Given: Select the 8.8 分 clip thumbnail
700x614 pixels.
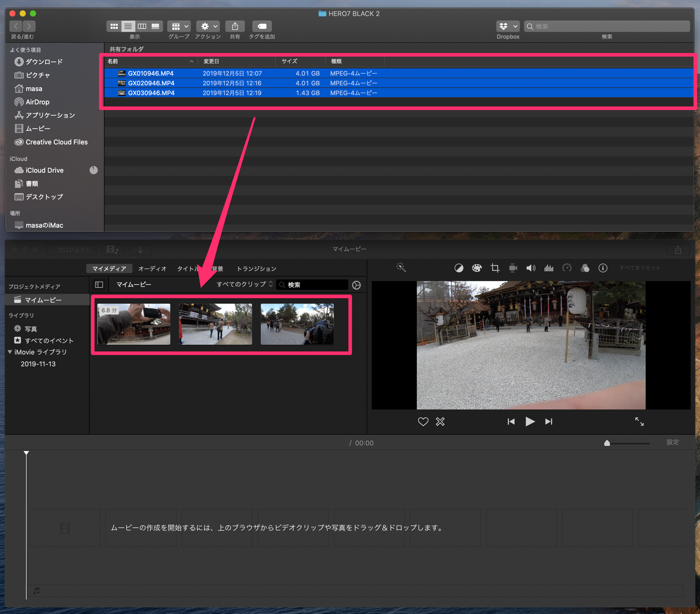Looking at the screenshot, I should [x=134, y=324].
